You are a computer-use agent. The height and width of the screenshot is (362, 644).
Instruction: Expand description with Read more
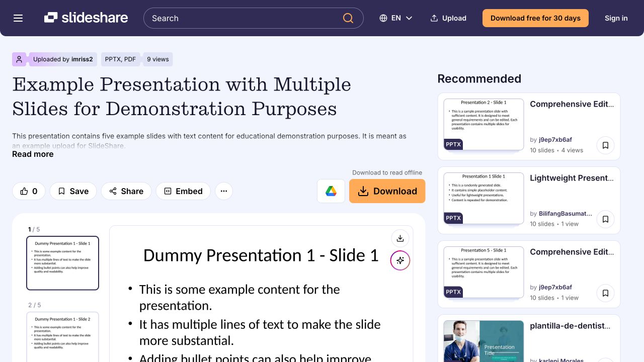pos(33,154)
